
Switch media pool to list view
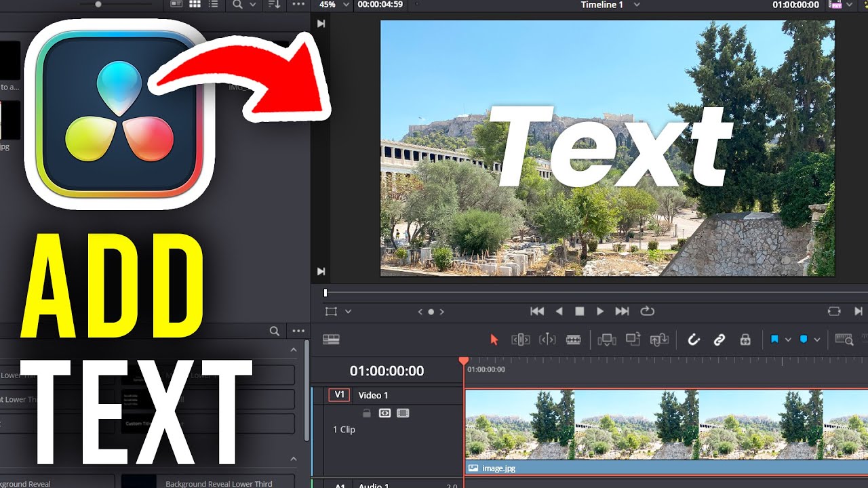tap(214, 4)
